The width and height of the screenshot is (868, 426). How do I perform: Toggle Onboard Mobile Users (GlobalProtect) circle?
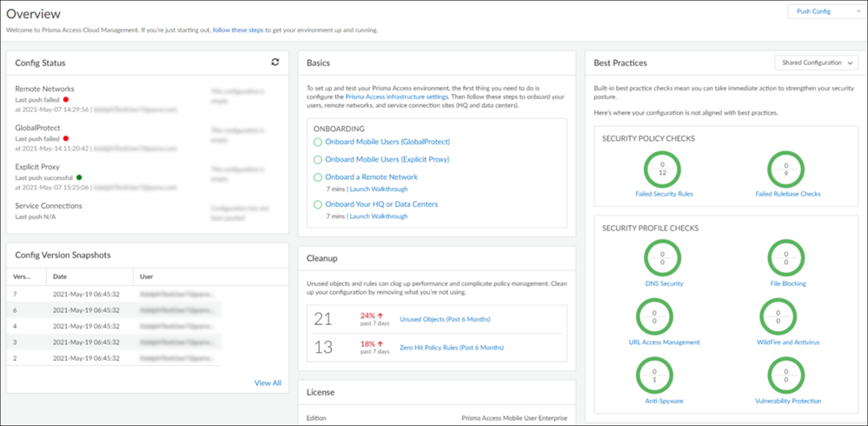318,142
